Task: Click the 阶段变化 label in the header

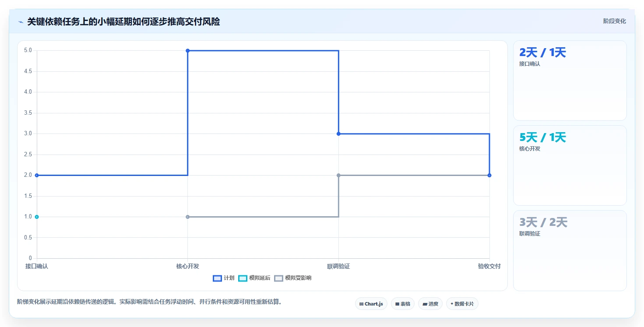Action: pos(615,21)
